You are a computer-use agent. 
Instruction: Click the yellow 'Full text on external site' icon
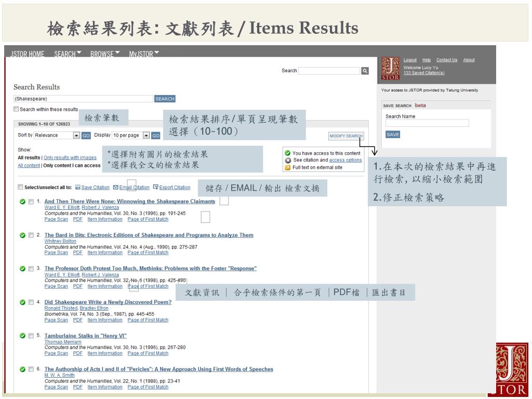point(288,168)
